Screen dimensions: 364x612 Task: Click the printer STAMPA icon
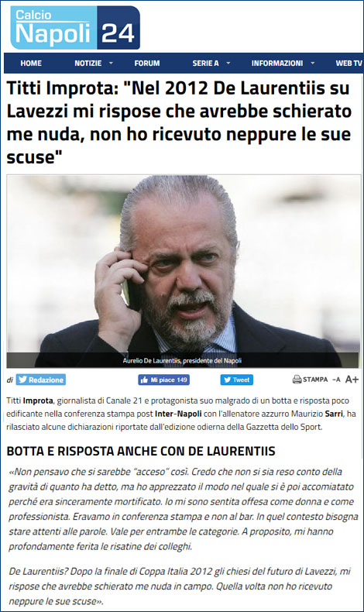(297, 380)
